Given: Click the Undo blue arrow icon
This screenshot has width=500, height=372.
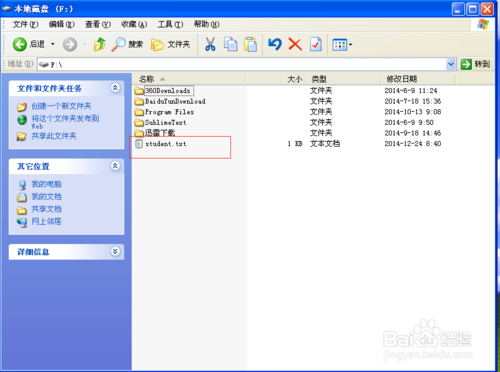Looking at the screenshot, I should point(275,44).
